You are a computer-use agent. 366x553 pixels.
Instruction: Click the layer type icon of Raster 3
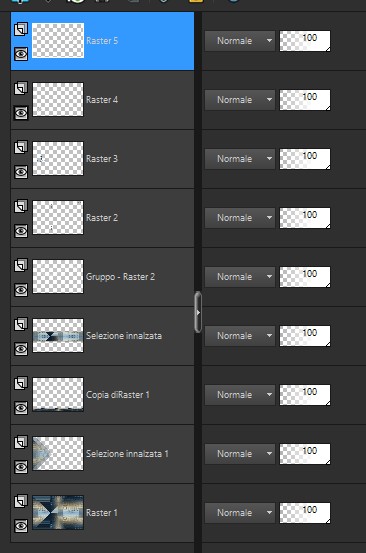point(21,147)
